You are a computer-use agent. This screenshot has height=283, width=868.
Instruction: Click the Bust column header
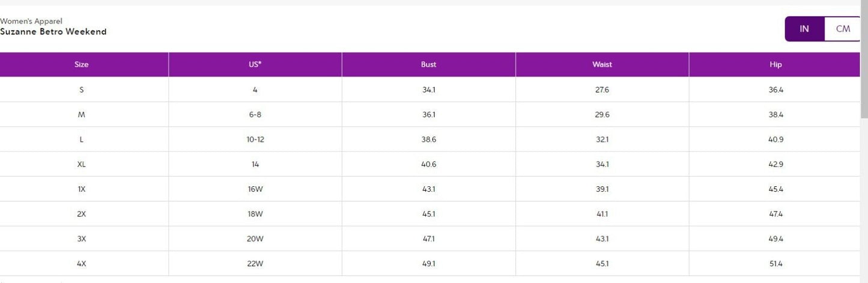[429, 64]
